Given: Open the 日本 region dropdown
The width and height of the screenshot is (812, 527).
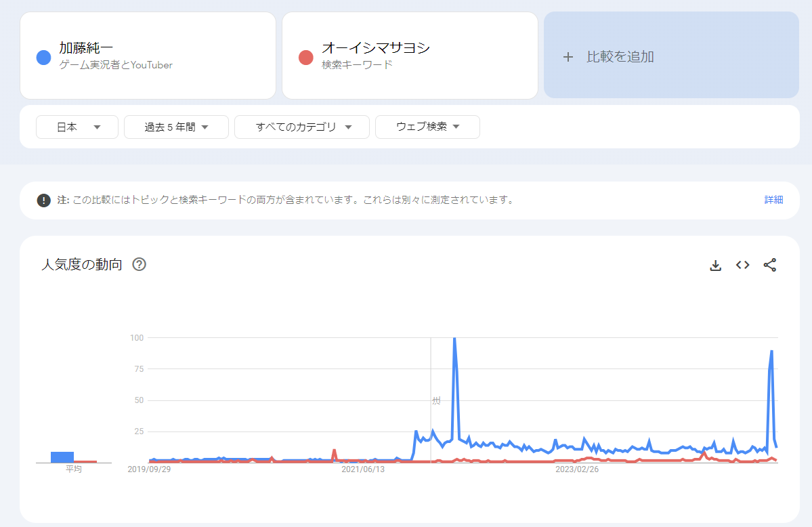Looking at the screenshot, I should (x=77, y=127).
